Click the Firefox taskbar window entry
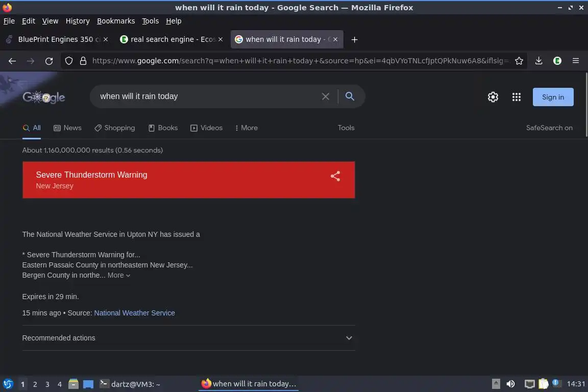The height and width of the screenshot is (392, 588). coord(249,384)
